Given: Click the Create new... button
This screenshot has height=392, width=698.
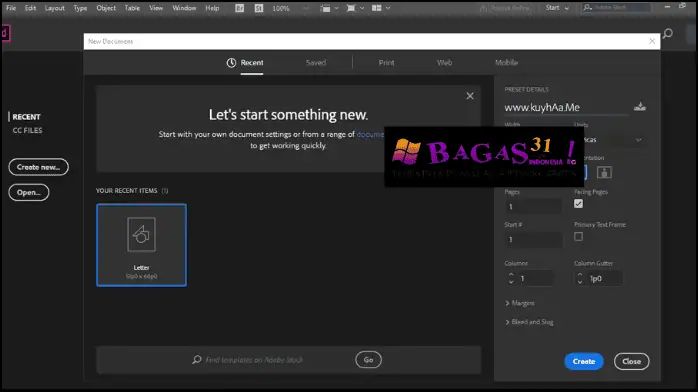Looking at the screenshot, I should click(x=38, y=167).
